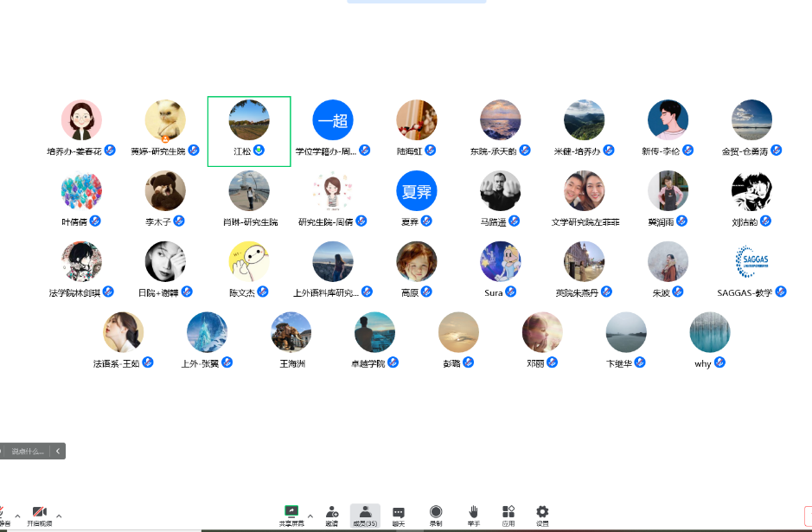Click the share screen (共享屏幕) icon

(x=291, y=512)
